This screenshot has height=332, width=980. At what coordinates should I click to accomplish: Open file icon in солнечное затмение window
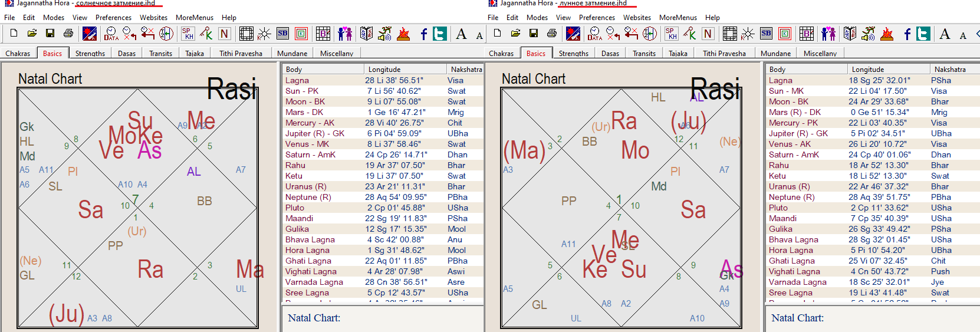(x=32, y=34)
